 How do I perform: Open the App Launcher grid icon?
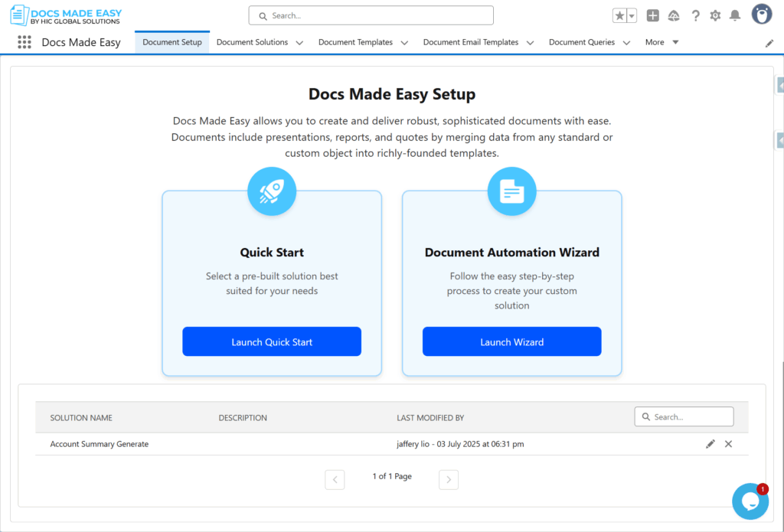[x=24, y=42]
